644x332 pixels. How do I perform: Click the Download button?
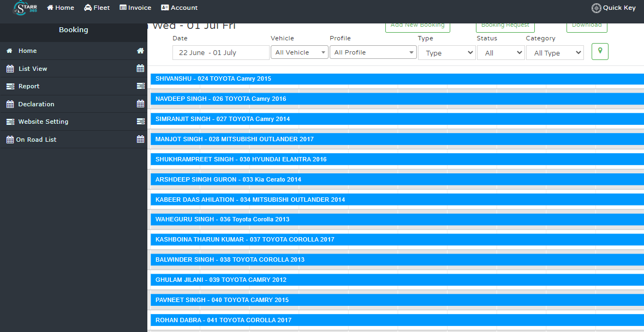587,26
